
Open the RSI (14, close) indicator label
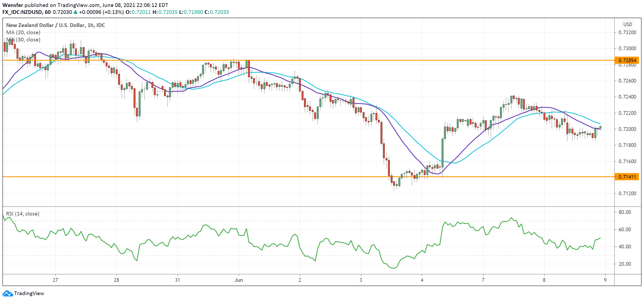[23, 214]
